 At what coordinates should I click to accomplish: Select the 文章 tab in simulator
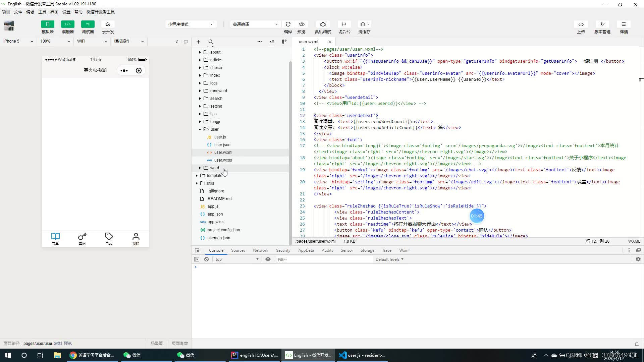55,239
